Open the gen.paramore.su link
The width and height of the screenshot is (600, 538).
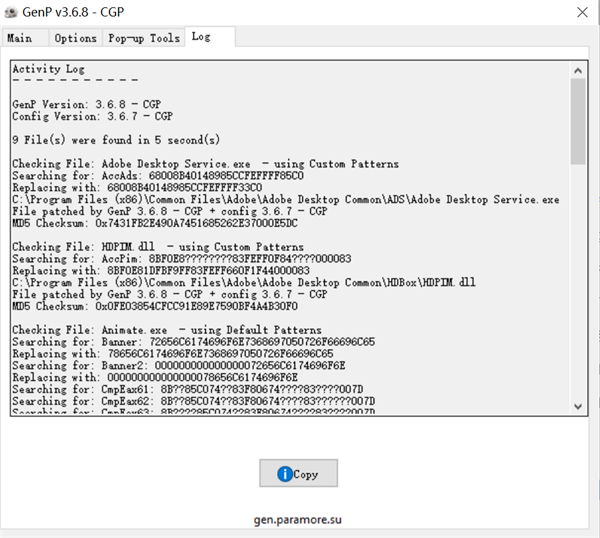(298, 521)
